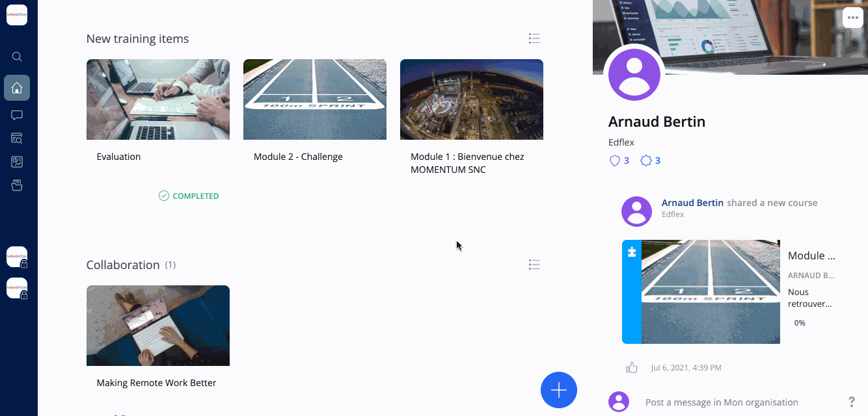
Task: Go to the Home icon in sidebar
Action: 17,88
